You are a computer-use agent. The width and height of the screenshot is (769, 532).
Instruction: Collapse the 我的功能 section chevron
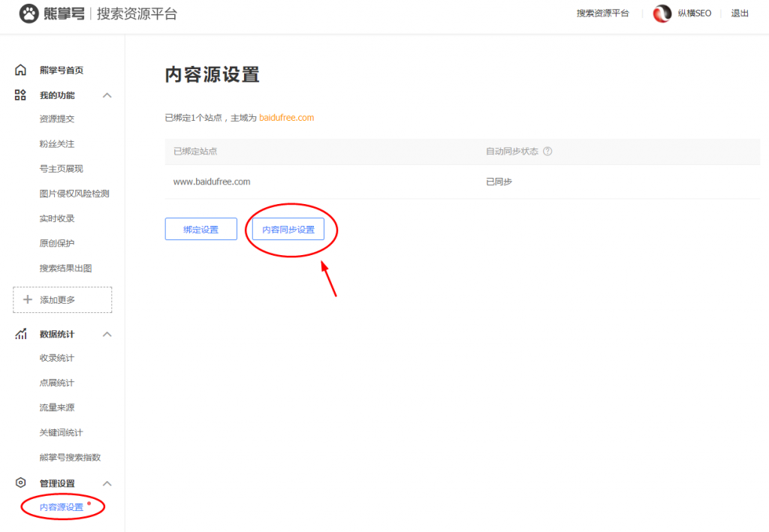[106, 95]
